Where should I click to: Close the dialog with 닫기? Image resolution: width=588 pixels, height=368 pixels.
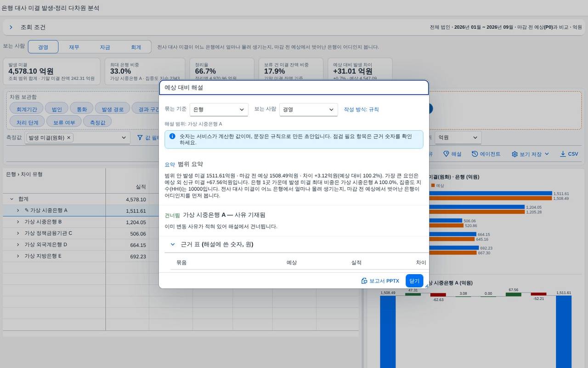(x=414, y=281)
